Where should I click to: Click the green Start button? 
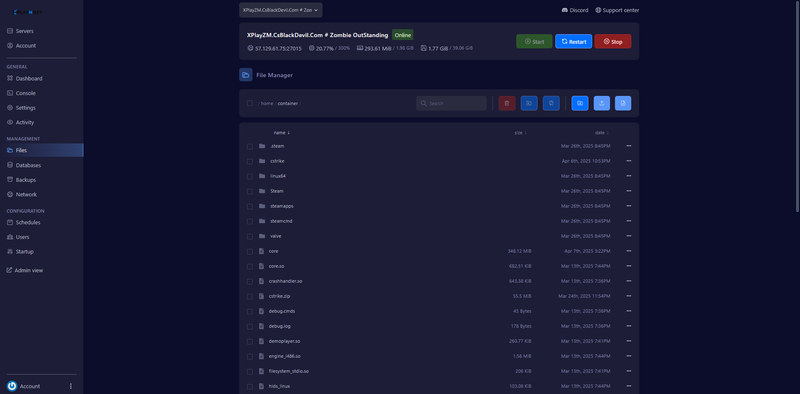coord(534,41)
